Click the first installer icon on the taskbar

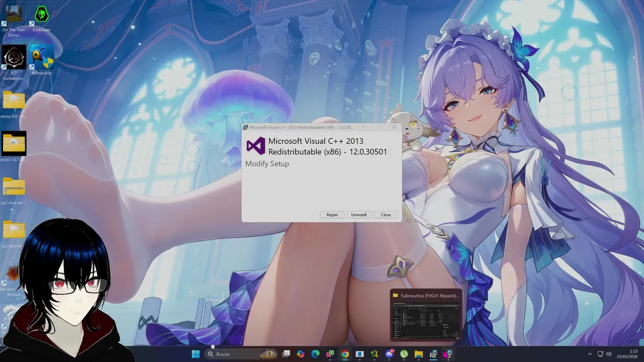(433, 354)
